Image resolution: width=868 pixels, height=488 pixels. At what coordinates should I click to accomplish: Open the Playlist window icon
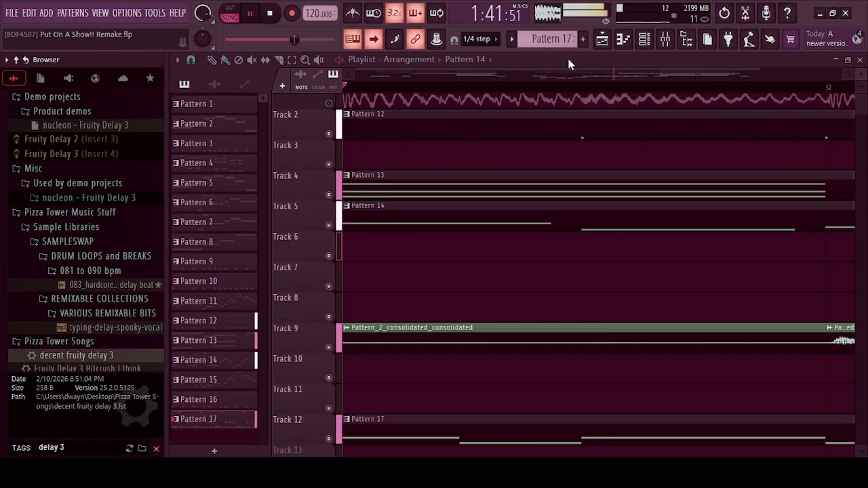point(602,39)
